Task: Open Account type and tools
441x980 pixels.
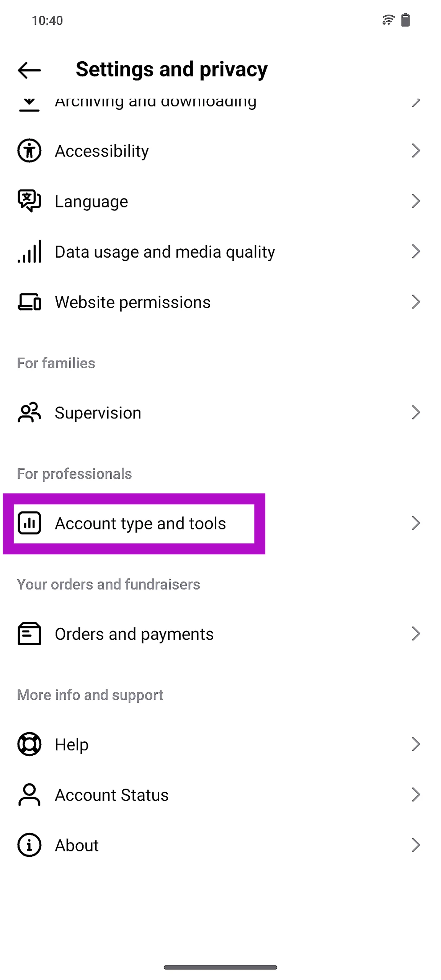Action: coord(140,523)
